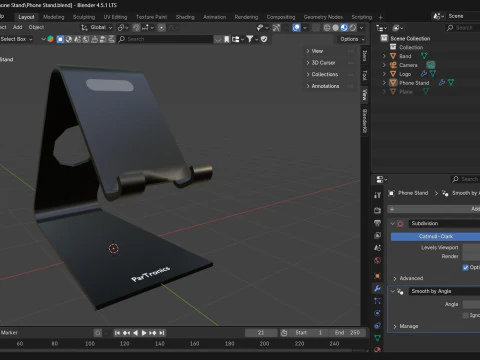Open the Object Data mesh tab icon
Screen dimensions: 480x360
pyautogui.click(x=377, y=338)
